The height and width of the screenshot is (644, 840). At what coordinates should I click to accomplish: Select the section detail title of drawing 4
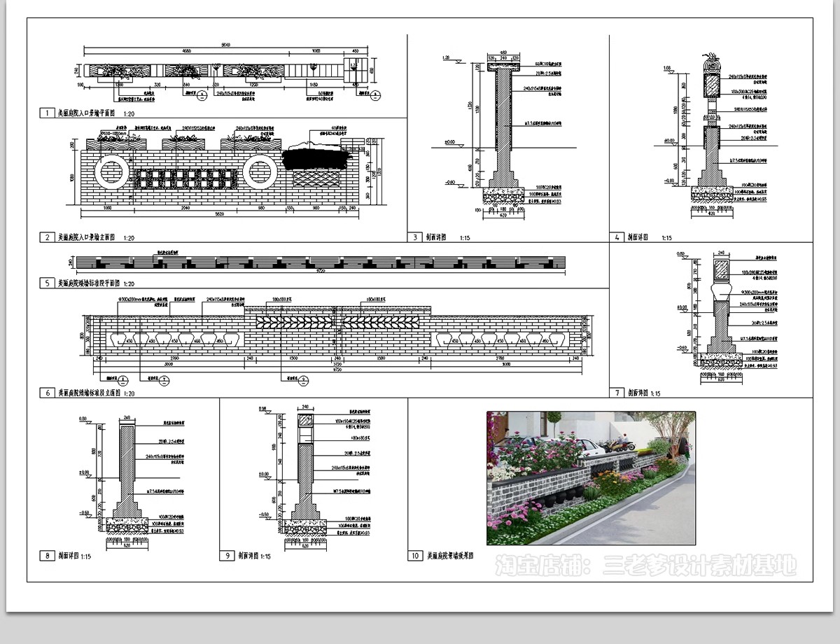pos(639,237)
